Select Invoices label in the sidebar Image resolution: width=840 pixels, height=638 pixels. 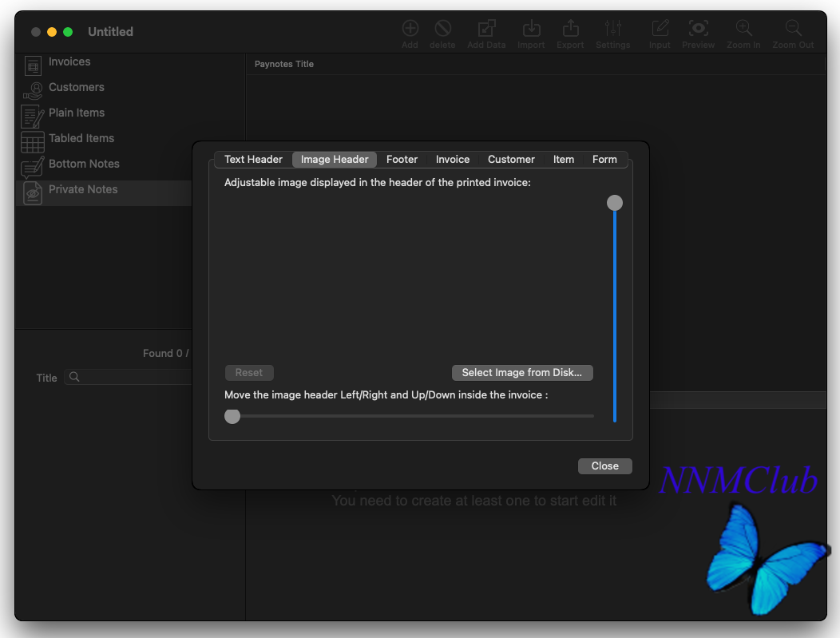[x=69, y=61]
